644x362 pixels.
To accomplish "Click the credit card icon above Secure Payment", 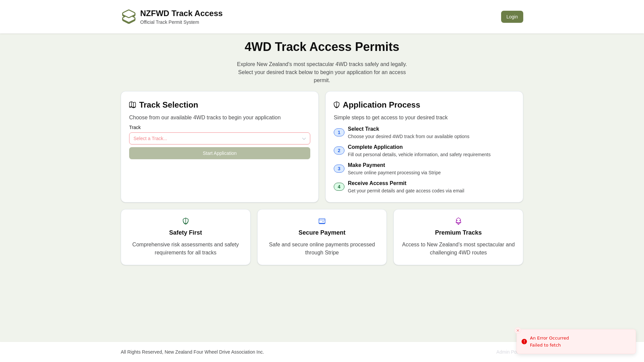I will [322, 221].
